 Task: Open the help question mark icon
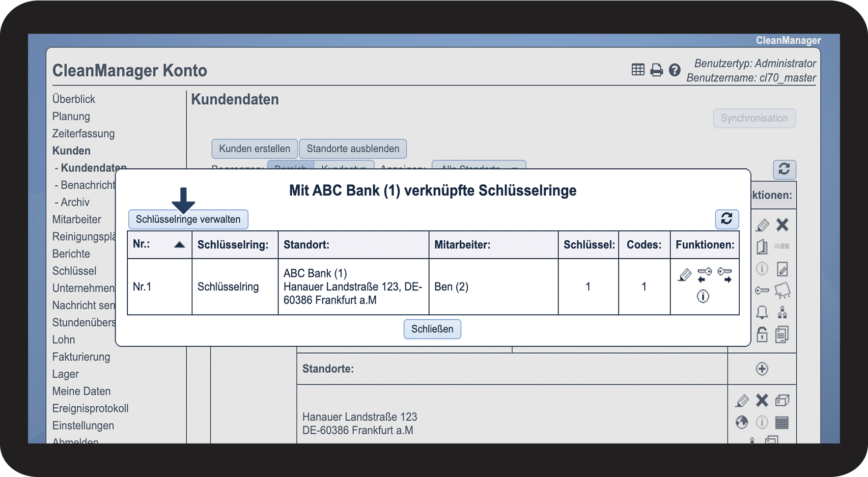tap(674, 70)
